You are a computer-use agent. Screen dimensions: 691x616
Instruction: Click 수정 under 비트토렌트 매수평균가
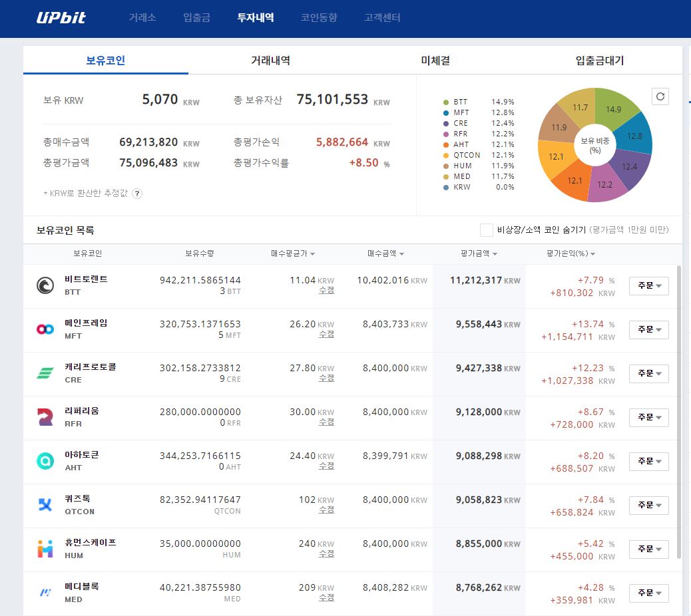point(326,292)
